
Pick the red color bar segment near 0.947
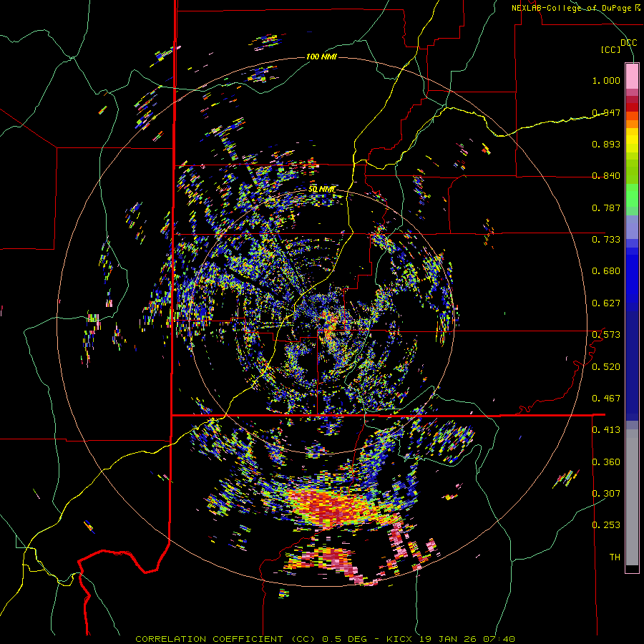pos(632,107)
